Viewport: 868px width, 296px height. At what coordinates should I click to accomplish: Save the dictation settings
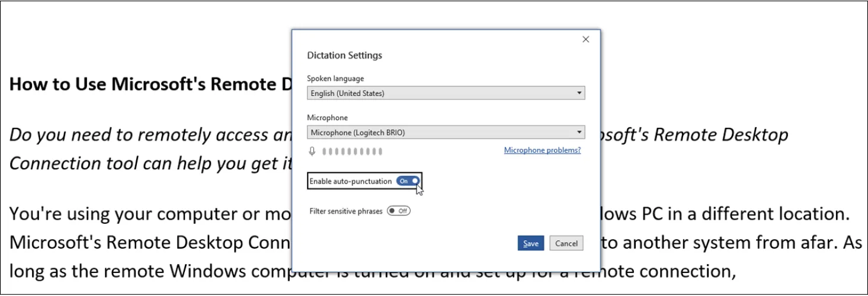[530, 243]
